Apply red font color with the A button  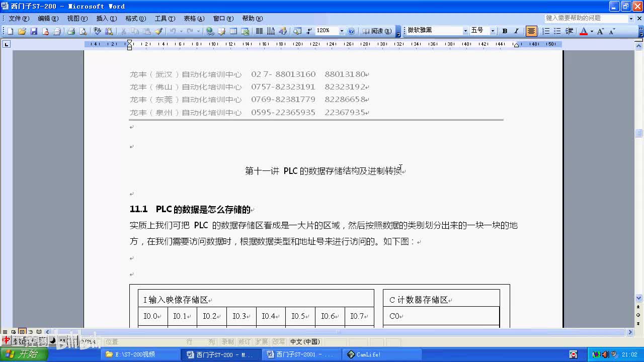pyautogui.click(x=584, y=31)
